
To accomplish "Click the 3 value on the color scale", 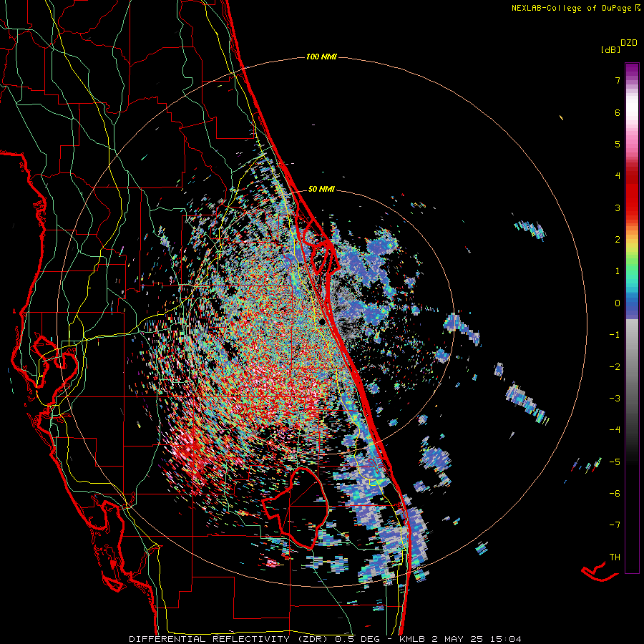I will 618,208.
